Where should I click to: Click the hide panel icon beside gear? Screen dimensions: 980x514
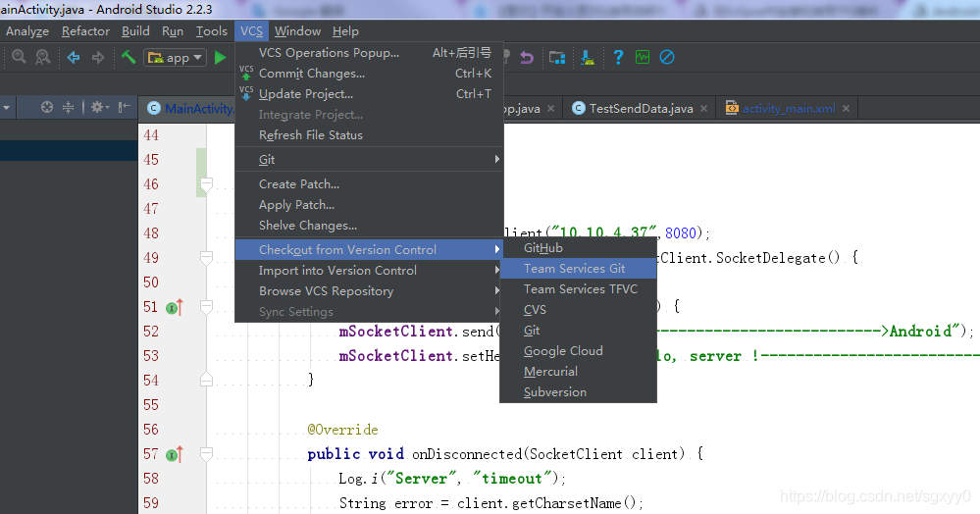[125, 108]
